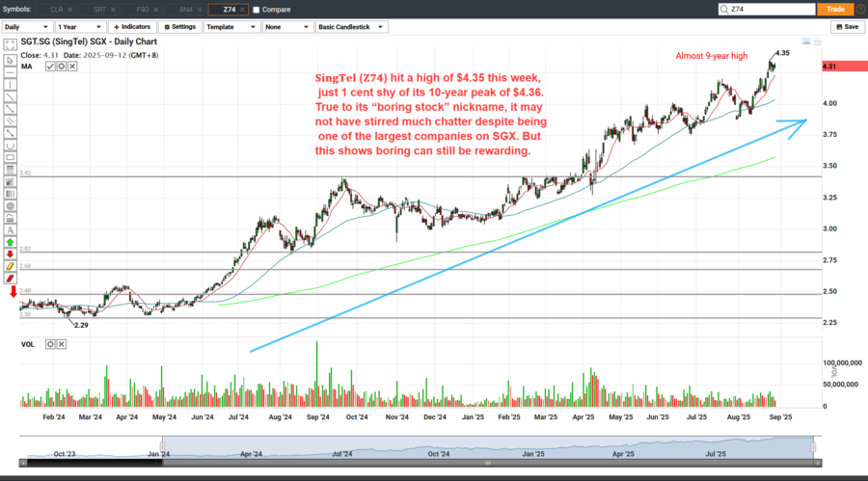Choose the fan lines tool
868x481 pixels.
(x=10, y=181)
